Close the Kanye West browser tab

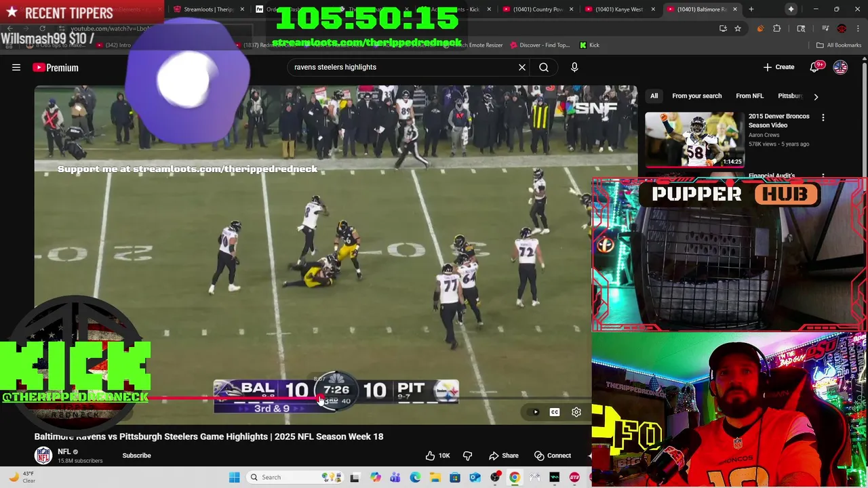[x=654, y=9]
